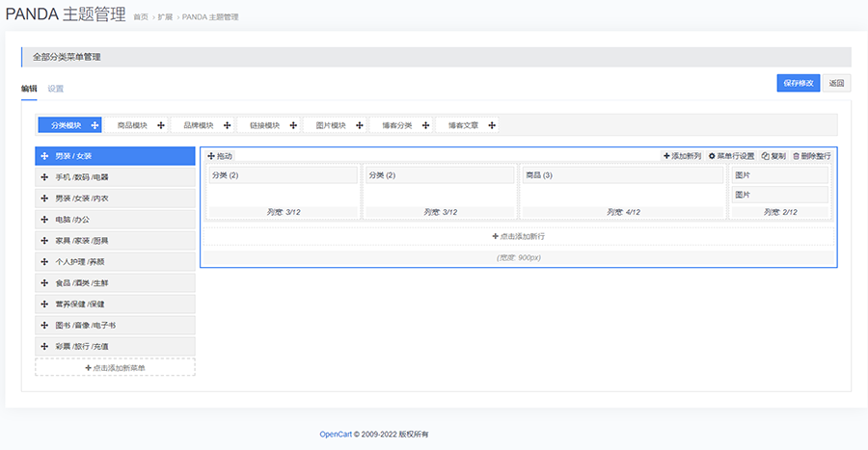The image size is (868, 450).
Task: Click 点击添加新菜单 to add a menu
Action: tap(115, 368)
